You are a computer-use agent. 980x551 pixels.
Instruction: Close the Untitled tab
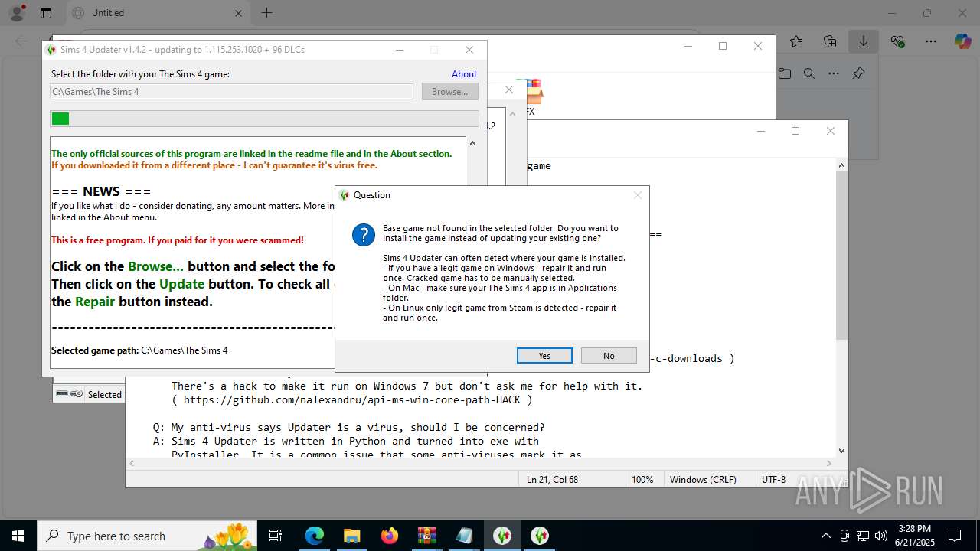[x=238, y=13]
